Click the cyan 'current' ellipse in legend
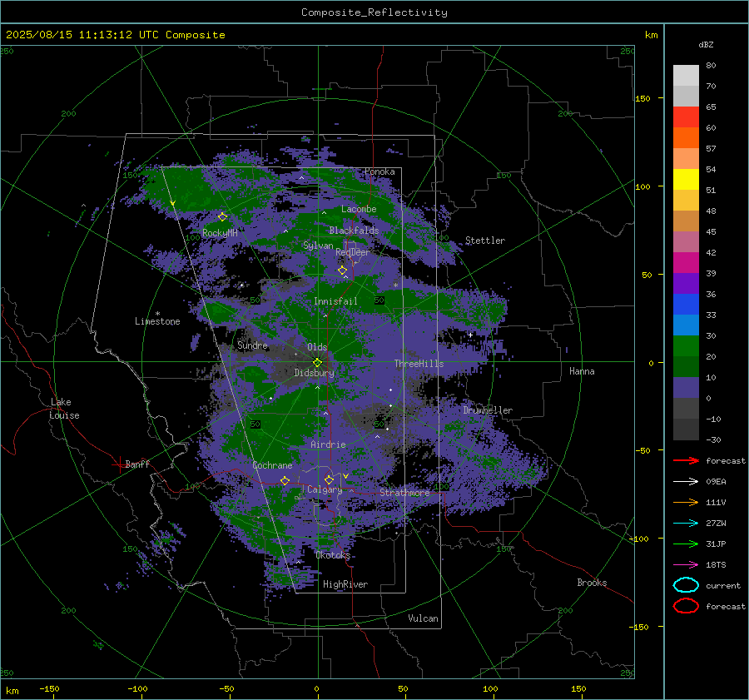 click(x=686, y=585)
